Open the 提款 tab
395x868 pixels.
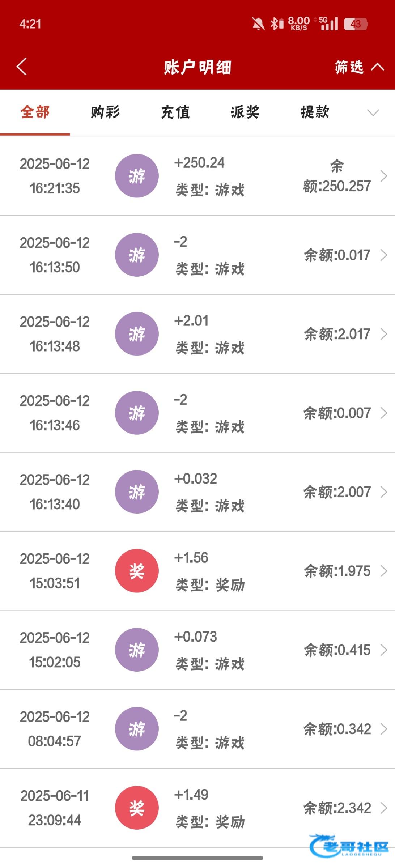coord(315,112)
